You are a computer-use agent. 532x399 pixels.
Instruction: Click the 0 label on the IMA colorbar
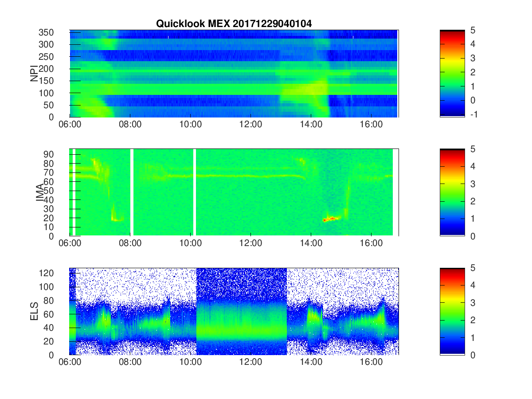[x=473, y=236]
